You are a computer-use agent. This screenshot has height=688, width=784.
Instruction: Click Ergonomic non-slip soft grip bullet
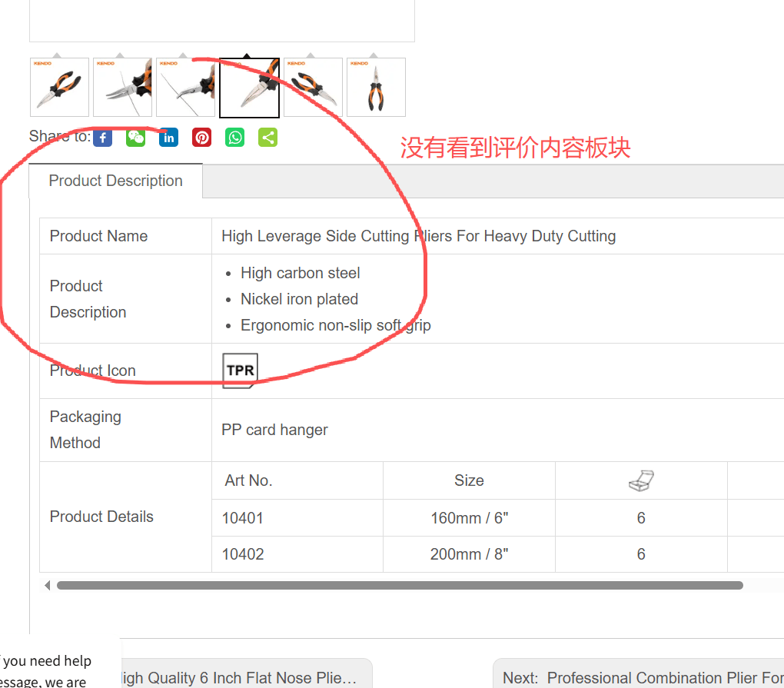click(335, 325)
